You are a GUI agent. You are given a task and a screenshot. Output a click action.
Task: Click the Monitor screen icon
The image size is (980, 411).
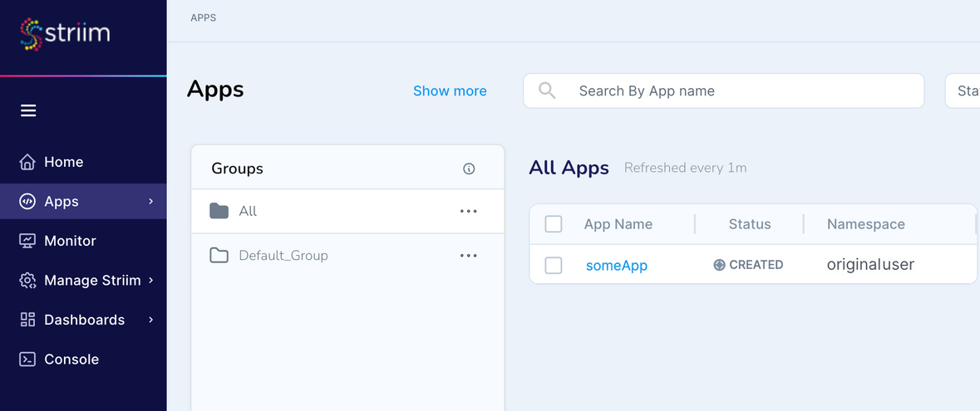coord(27,241)
